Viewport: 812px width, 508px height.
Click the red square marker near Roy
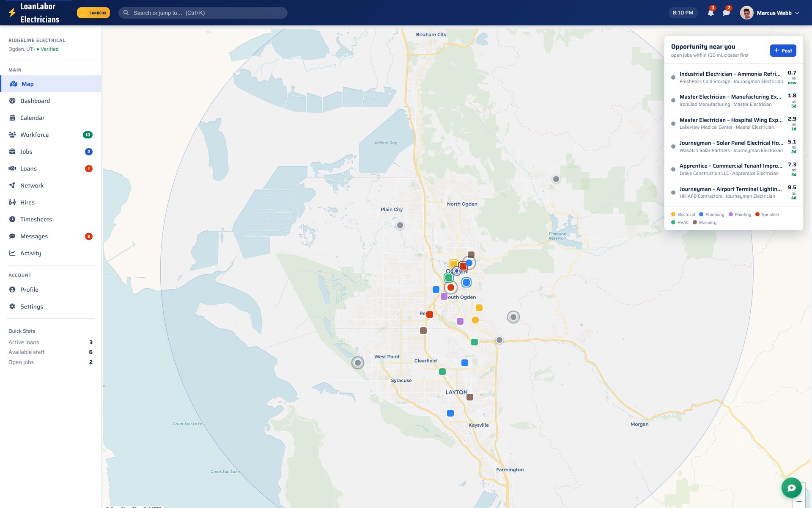(430, 315)
